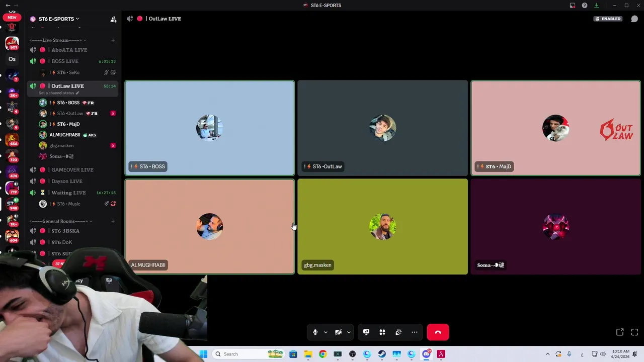The height and width of the screenshot is (362, 644).
Task: Select the OutLaw LIVE voice channel
Action: (x=72, y=86)
